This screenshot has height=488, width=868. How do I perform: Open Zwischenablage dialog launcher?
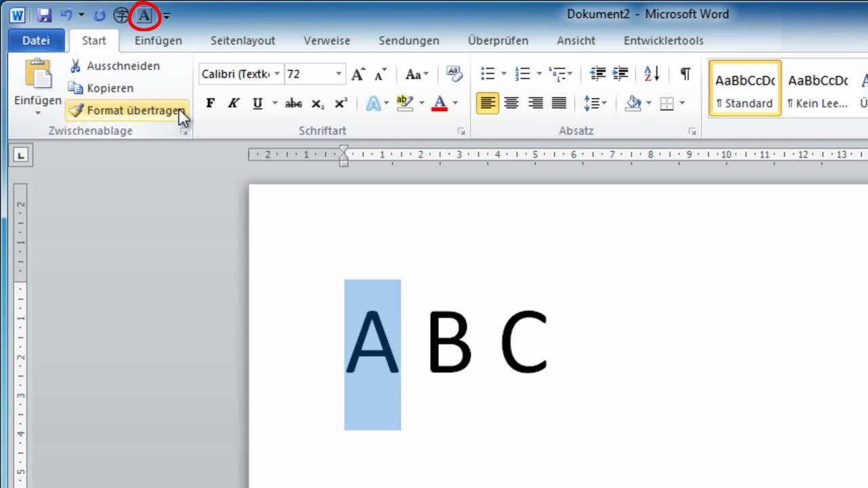pyautogui.click(x=184, y=132)
